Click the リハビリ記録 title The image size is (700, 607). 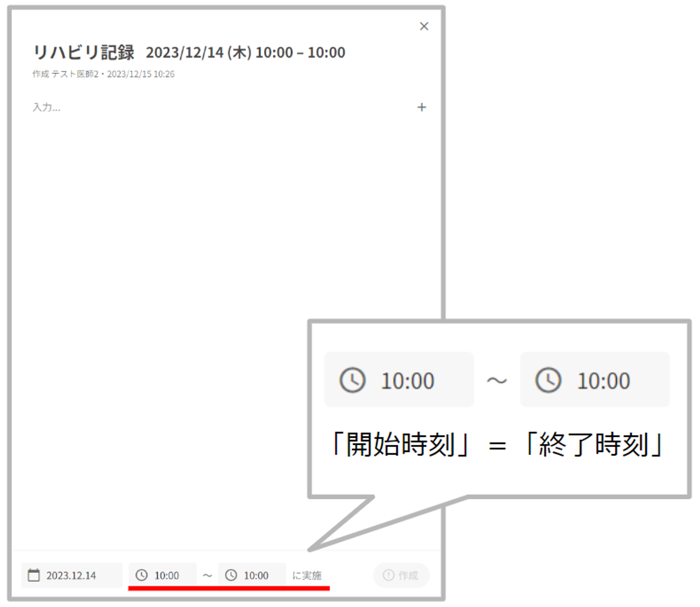(x=84, y=53)
